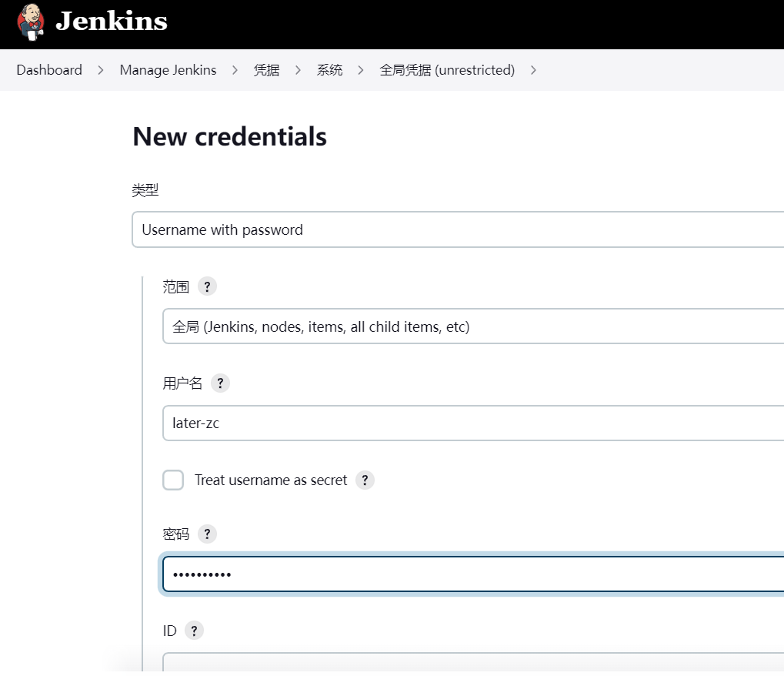This screenshot has width=784, height=676.
Task: Show help for ID
Action: tap(194, 631)
